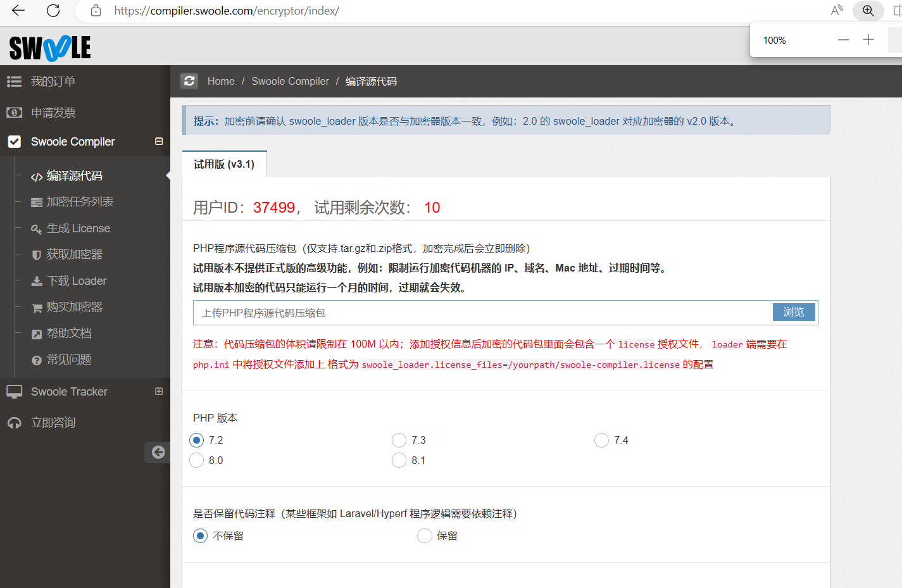Reload the page with the refresh icon

(53, 10)
